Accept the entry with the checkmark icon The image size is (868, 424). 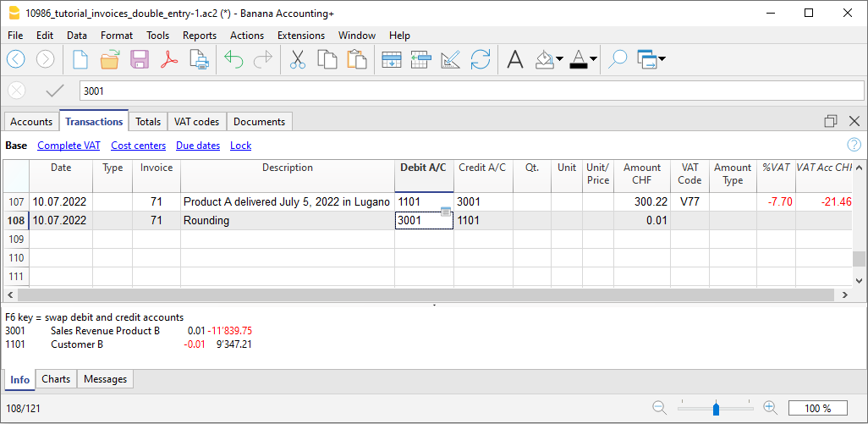55,91
